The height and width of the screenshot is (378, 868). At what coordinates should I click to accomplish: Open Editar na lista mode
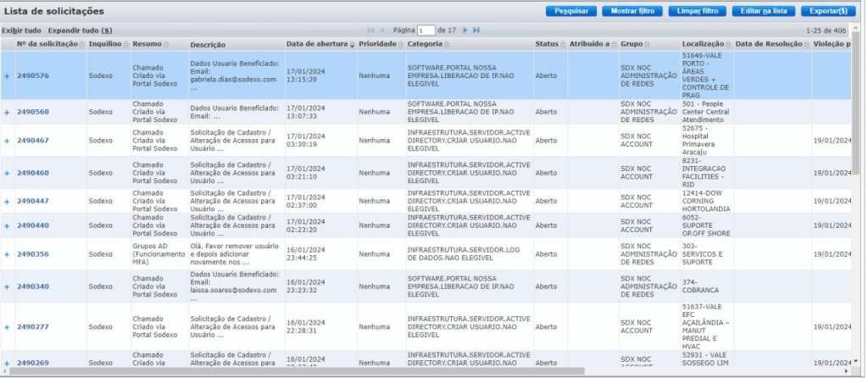pyautogui.click(x=763, y=11)
